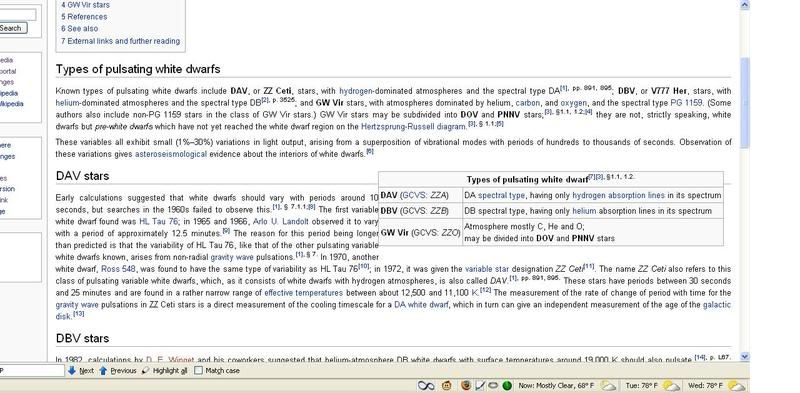Open contents entry 4 GW Vir stars
Viewport: 800px width, 393px height.
[x=85, y=5]
